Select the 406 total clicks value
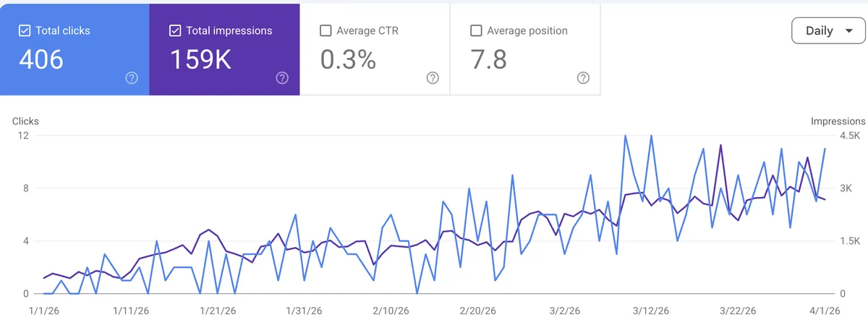 (x=41, y=60)
